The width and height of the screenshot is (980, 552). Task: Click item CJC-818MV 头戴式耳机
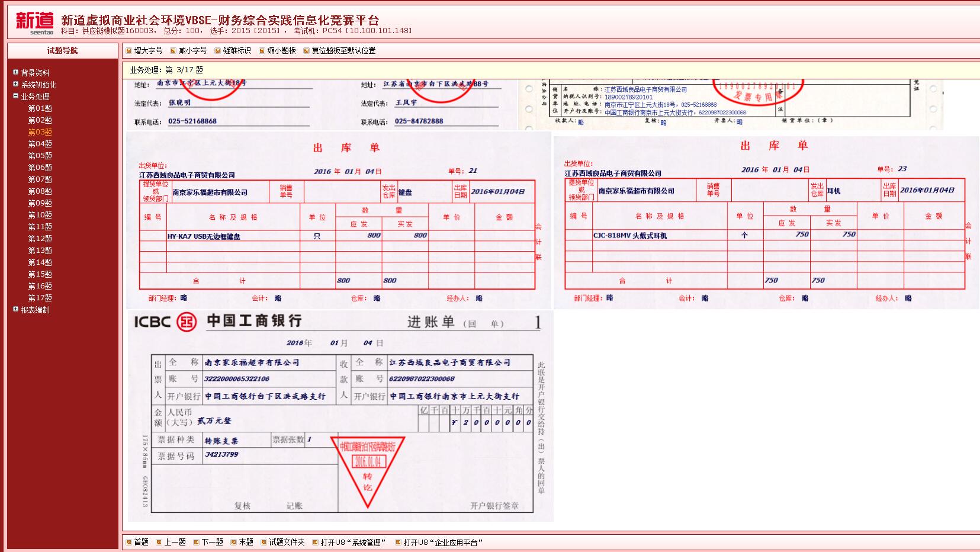[x=630, y=235]
